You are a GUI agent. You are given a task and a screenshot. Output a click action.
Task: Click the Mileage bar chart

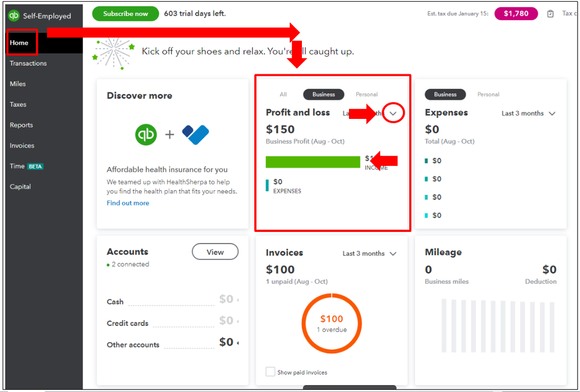pyautogui.click(x=498, y=325)
